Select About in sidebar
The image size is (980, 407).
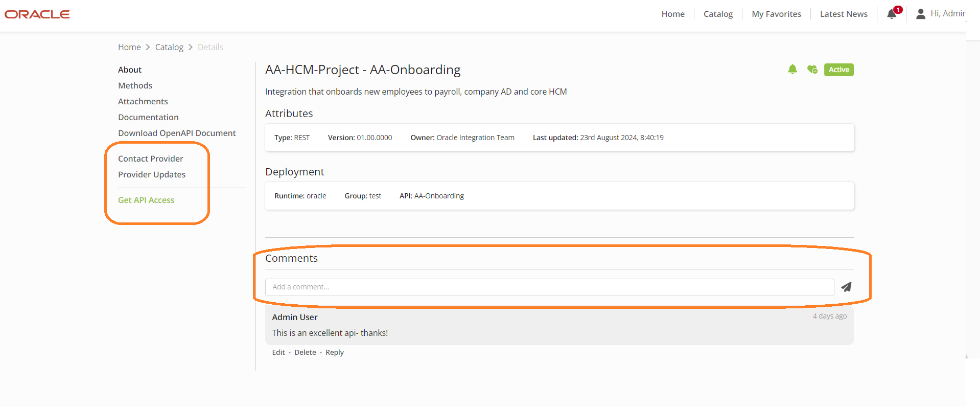click(130, 70)
